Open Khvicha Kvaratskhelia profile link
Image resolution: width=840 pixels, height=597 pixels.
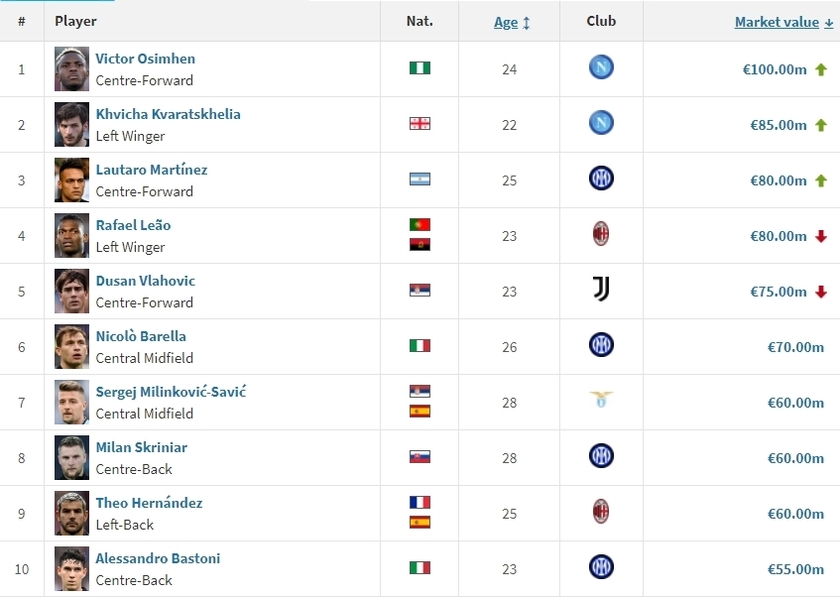click(x=168, y=114)
